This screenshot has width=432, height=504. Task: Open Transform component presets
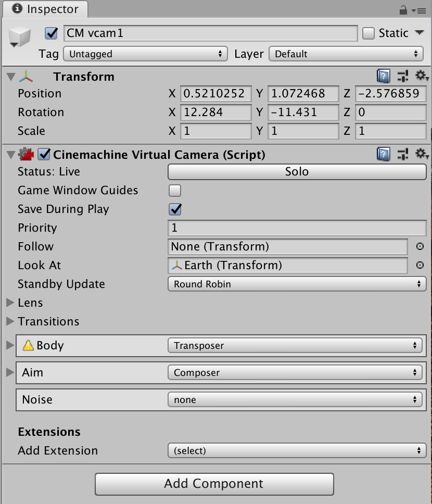[x=402, y=76]
